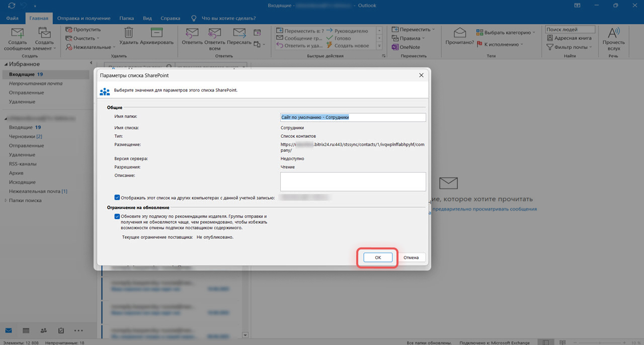
Task: Toggle Отображать этот список на других компьютерах checkbox
Action: point(117,198)
